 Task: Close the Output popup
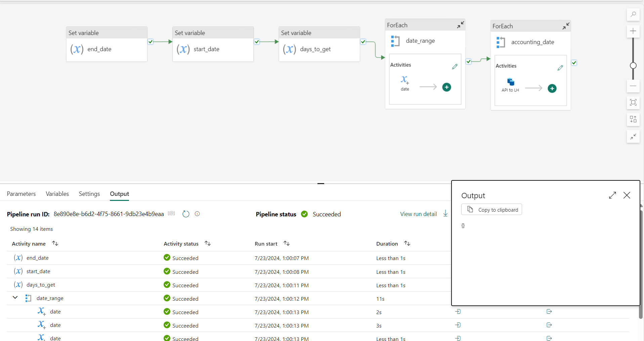pos(627,195)
